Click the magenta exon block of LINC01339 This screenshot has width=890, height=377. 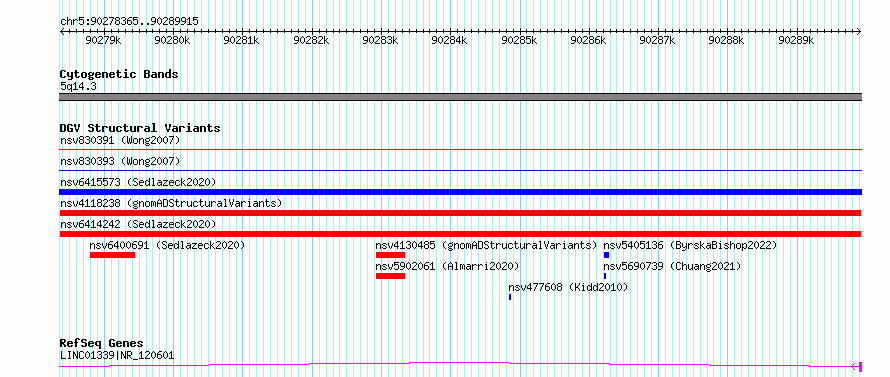pos(861,367)
